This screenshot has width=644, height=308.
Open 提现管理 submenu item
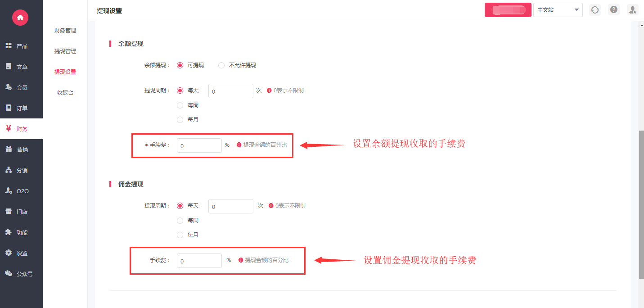tap(65, 51)
